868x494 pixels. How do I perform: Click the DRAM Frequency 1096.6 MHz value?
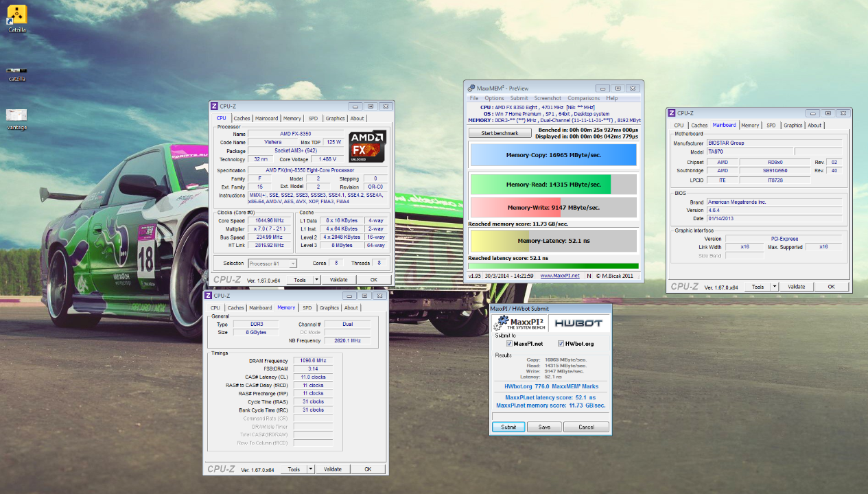[313, 361]
